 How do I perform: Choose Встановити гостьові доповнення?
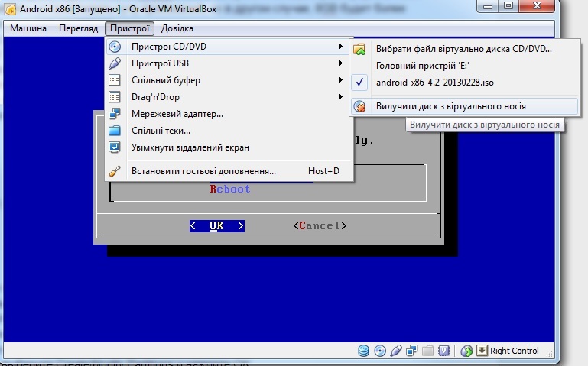229,171
